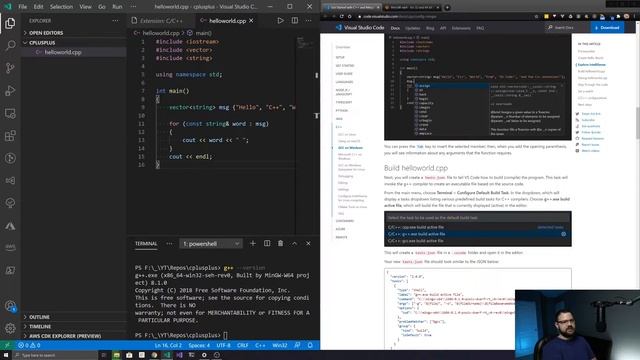This screenshot has width=640, height=360.
Task: Open the Run menu
Action: [x=117, y=7]
